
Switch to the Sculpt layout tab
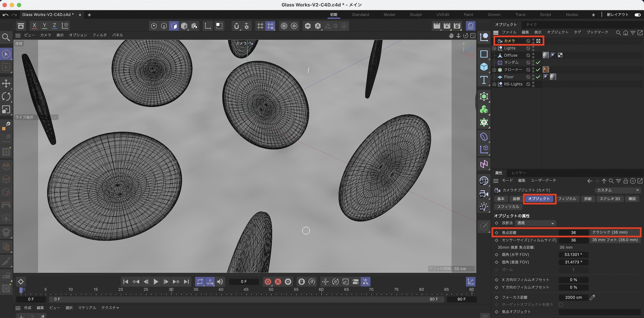[415, 15]
